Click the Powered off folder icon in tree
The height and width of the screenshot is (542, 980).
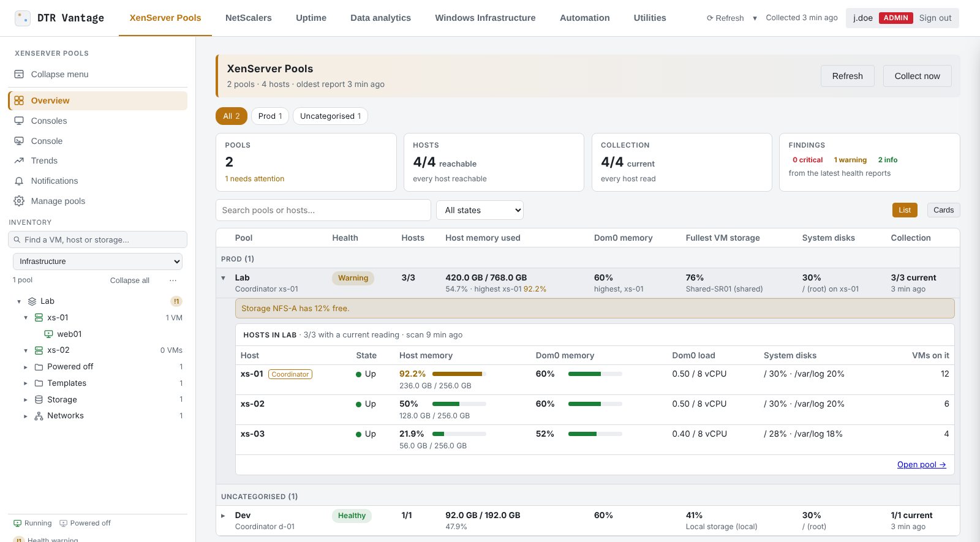[x=39, y=367]
